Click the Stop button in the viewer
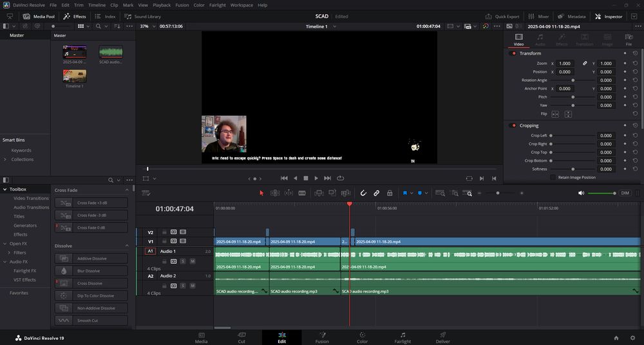 [305, 178]
